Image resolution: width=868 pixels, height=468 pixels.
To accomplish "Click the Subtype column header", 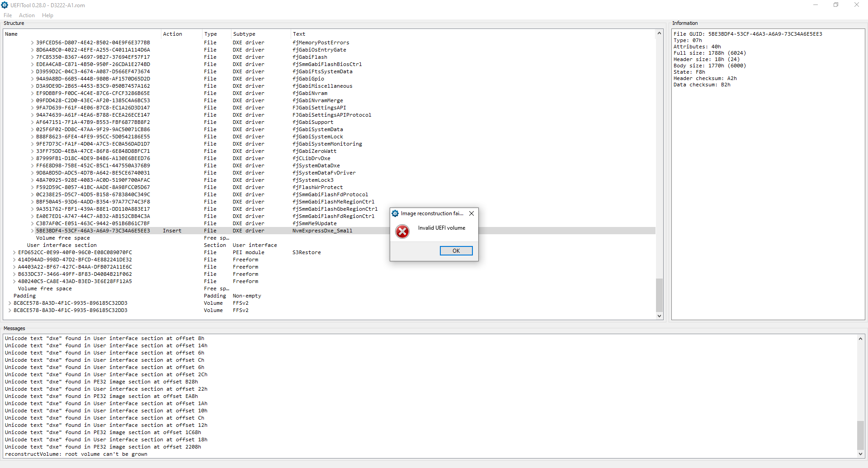I will (261, 34).
